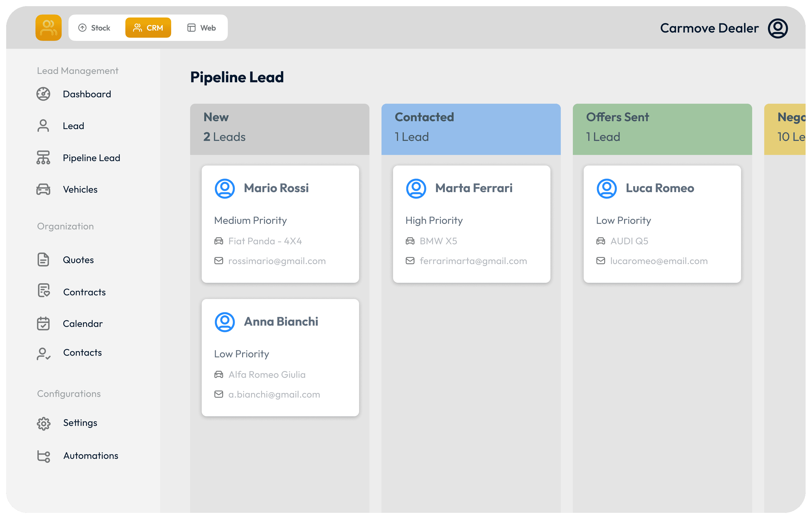Click the mail icon beside rossimario@gmail.com

(219, 261)
